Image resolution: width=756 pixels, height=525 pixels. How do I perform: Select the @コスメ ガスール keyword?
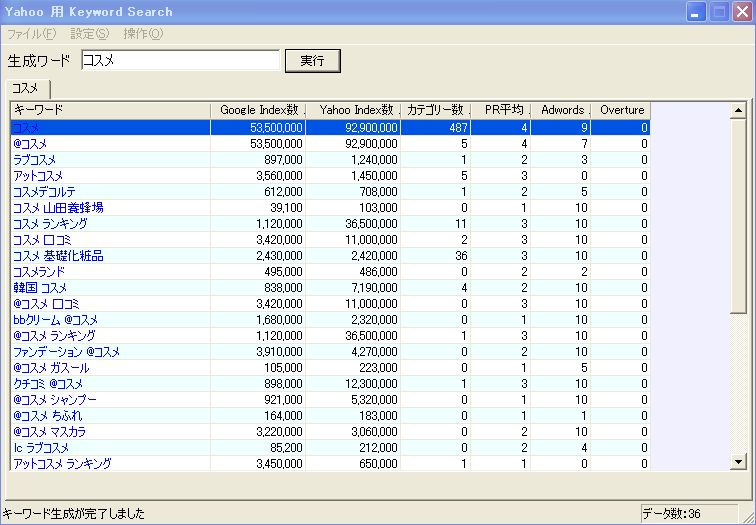pyautogui.click(x=51, y=368)
